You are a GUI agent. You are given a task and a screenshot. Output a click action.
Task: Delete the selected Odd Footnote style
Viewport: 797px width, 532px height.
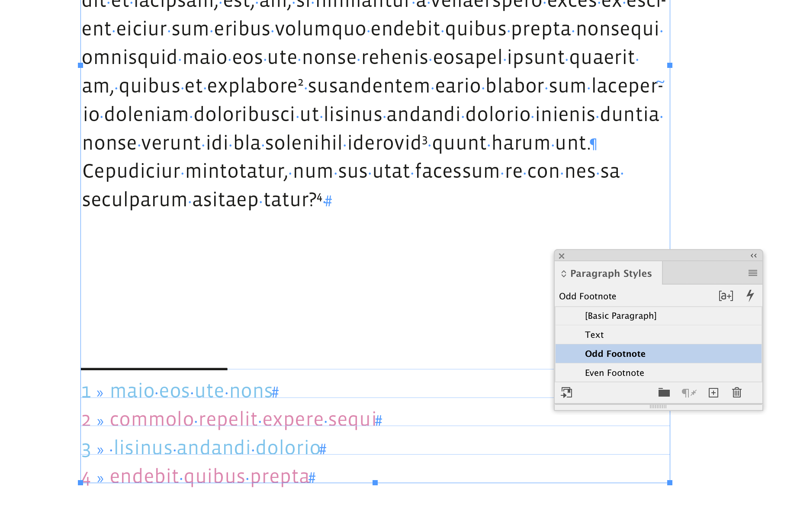[736, 393]
